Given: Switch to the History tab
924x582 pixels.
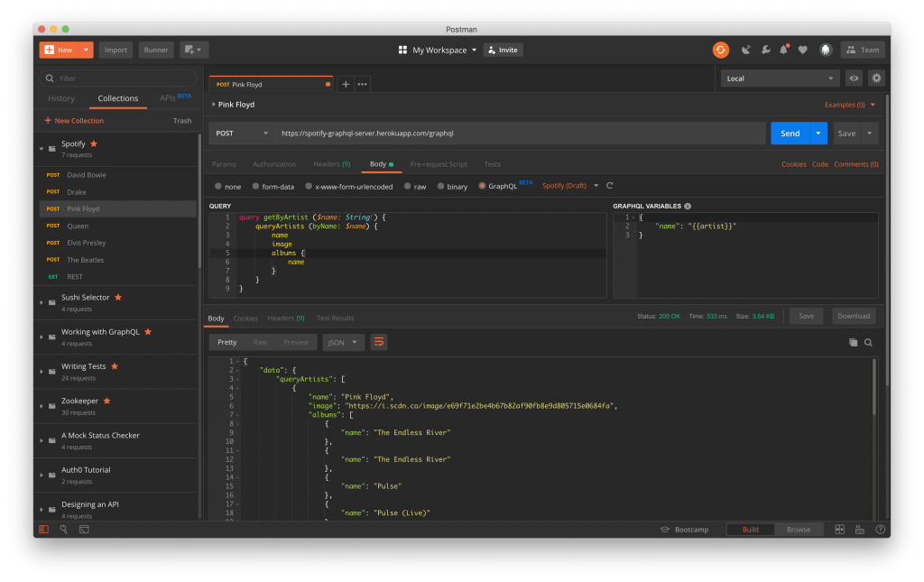Looking at the screenshot, I should coord(61,98).
